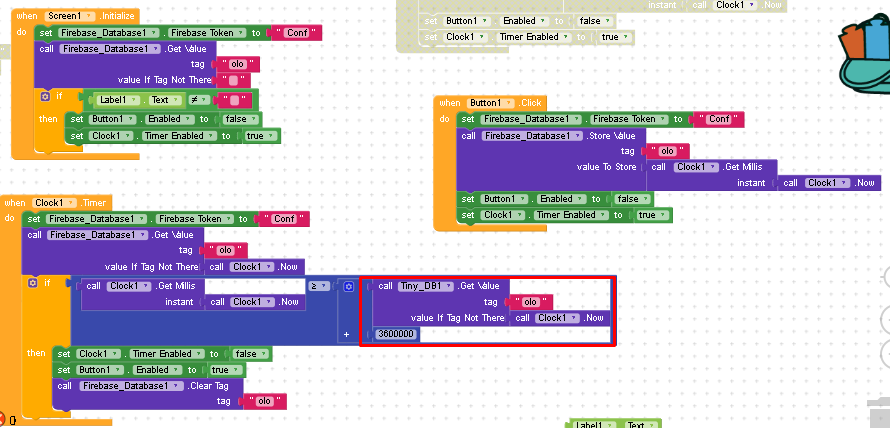Click the 3600000 number field
Screen dimensions: 890x428
[397, 334]
